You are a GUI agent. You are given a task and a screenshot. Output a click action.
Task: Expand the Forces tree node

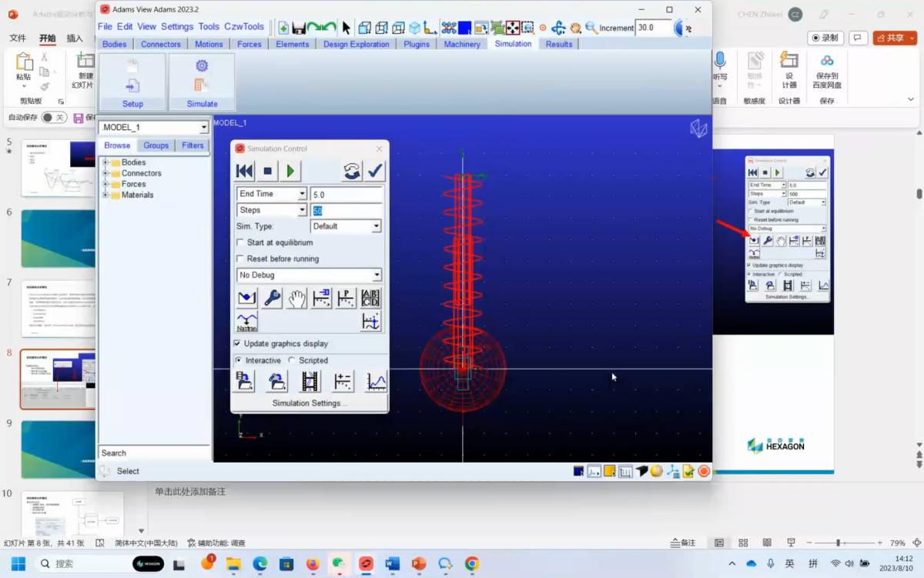[105, 184]
